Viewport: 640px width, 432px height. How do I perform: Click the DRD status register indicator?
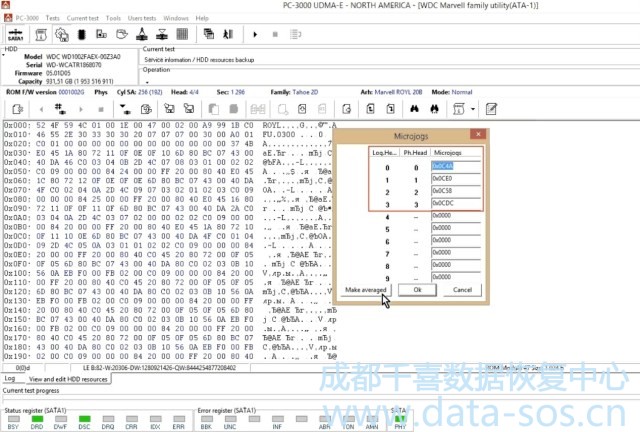tap(37, 419)
